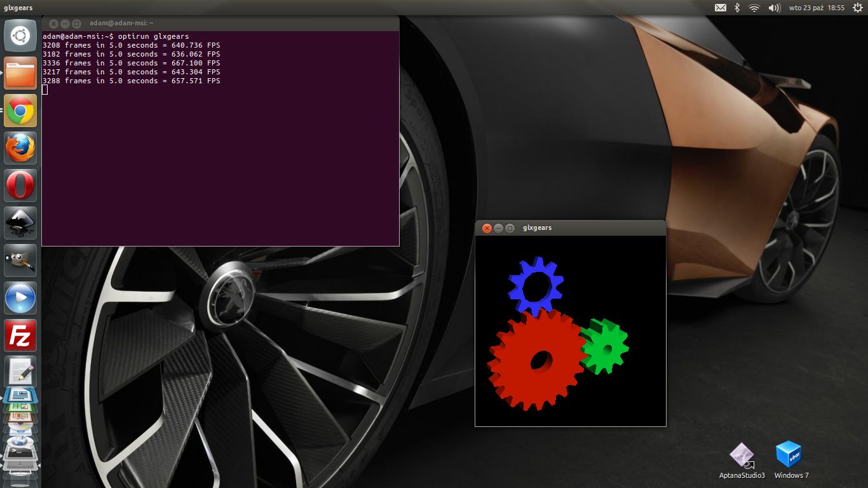Open the Opera browser icon
The width and height of the screenshot is (868, 488).
[20, 186]
